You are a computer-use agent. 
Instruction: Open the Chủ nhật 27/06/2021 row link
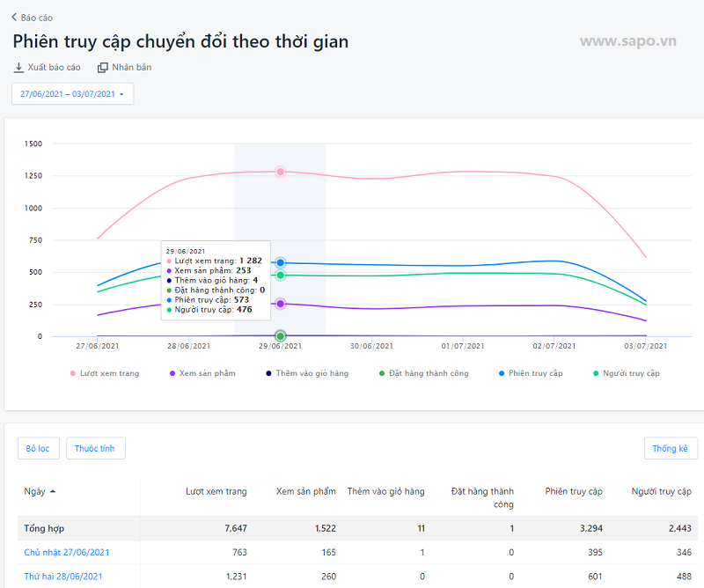point(67,552)
